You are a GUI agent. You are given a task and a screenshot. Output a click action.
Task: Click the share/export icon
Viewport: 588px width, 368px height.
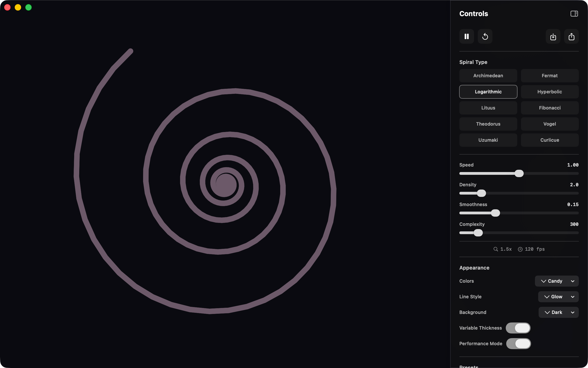(571, 37)
